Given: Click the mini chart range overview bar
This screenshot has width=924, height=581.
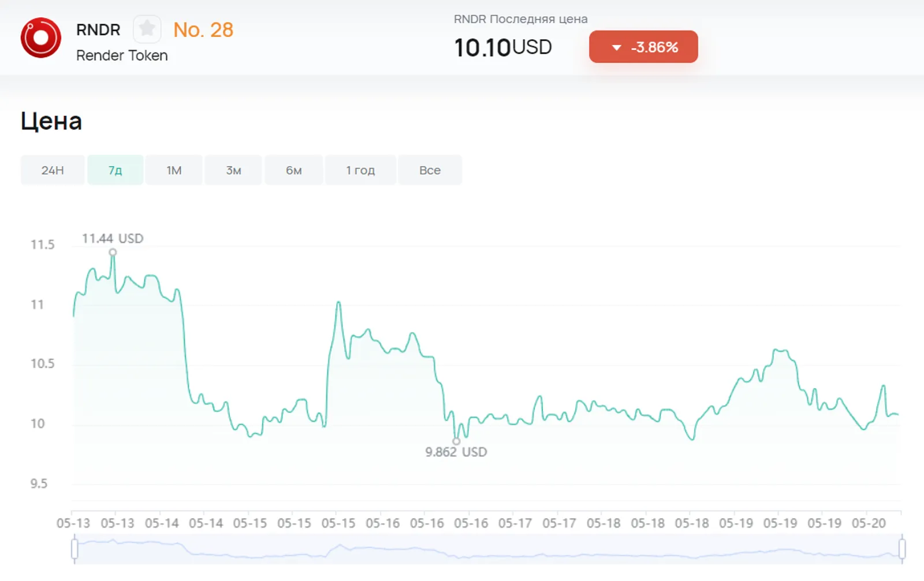Looking at the screenshot, I should [x=488, y=549].
